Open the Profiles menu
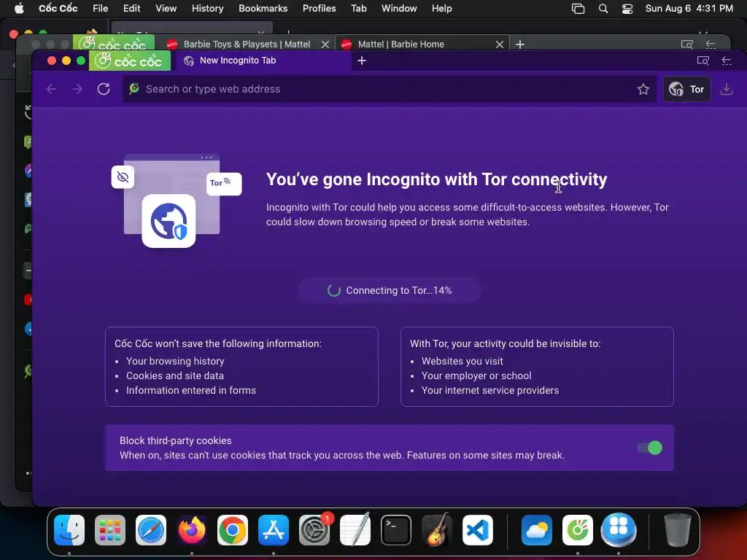This screenshot has width=747, height=560. pyautogui.click(x=320, y=8)
